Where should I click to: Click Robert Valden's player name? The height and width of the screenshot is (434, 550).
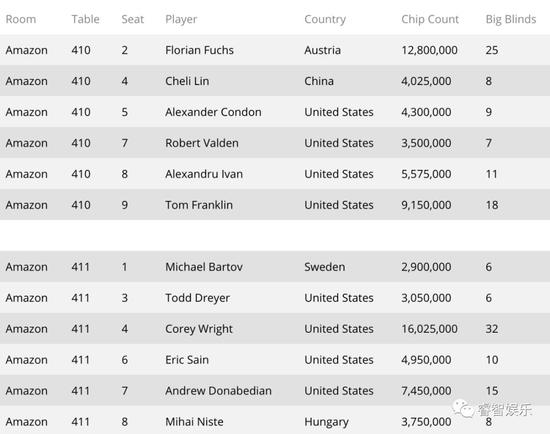tap(202, 143)
